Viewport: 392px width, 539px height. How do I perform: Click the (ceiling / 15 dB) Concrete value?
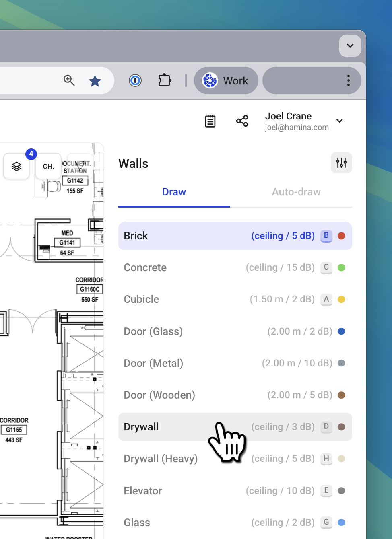coord(280,267)
